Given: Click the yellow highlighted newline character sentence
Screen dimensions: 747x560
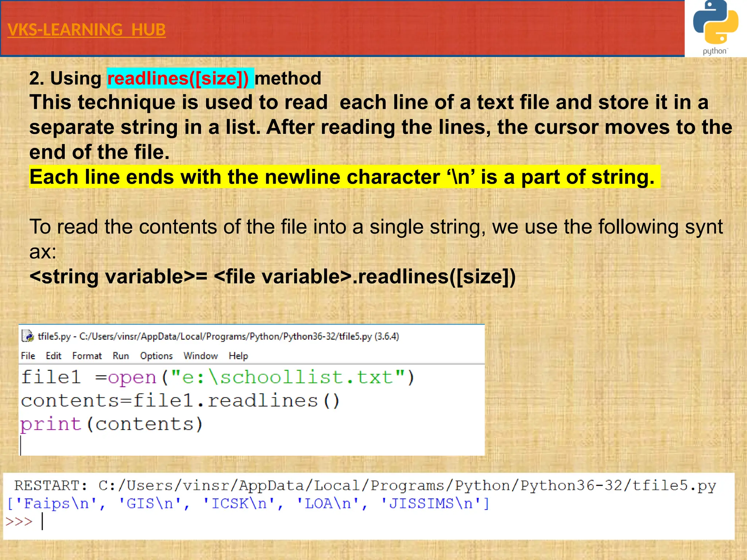Looking at the screenshot, I should coord(345,177).
